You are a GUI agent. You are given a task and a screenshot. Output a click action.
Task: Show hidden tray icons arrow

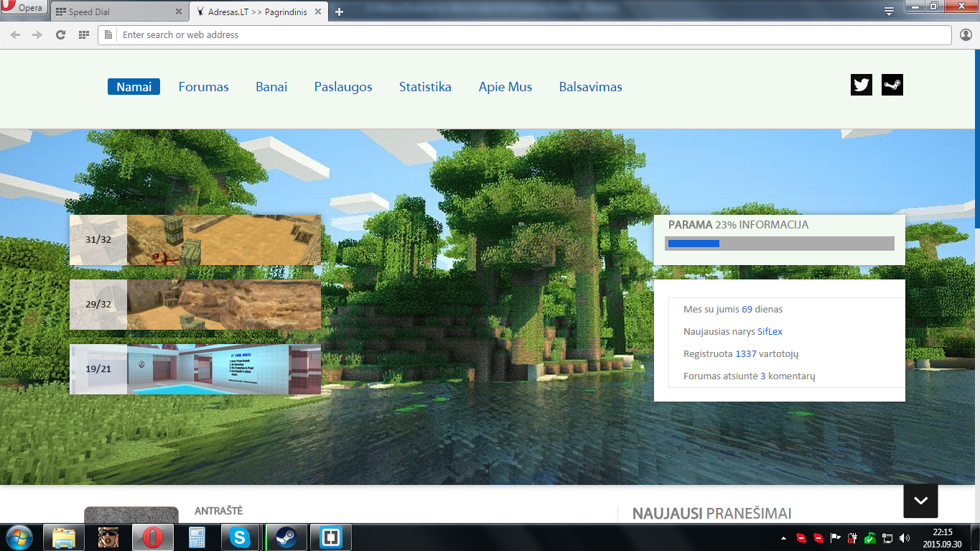783,537
